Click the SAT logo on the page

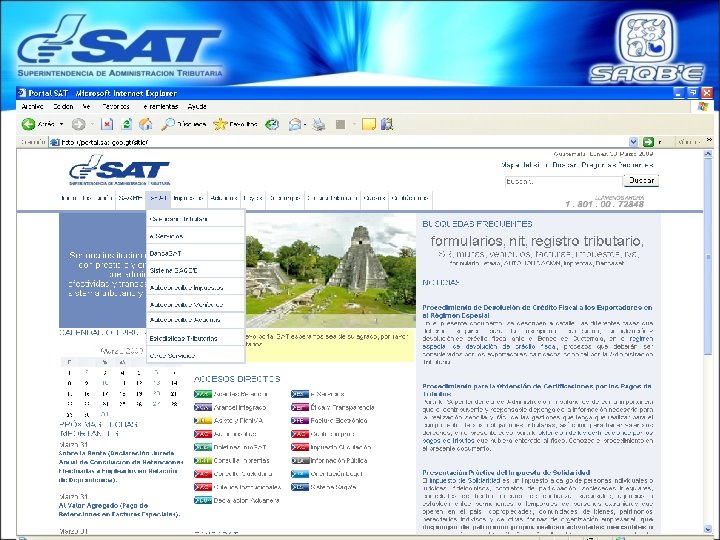tap(119, 170)
